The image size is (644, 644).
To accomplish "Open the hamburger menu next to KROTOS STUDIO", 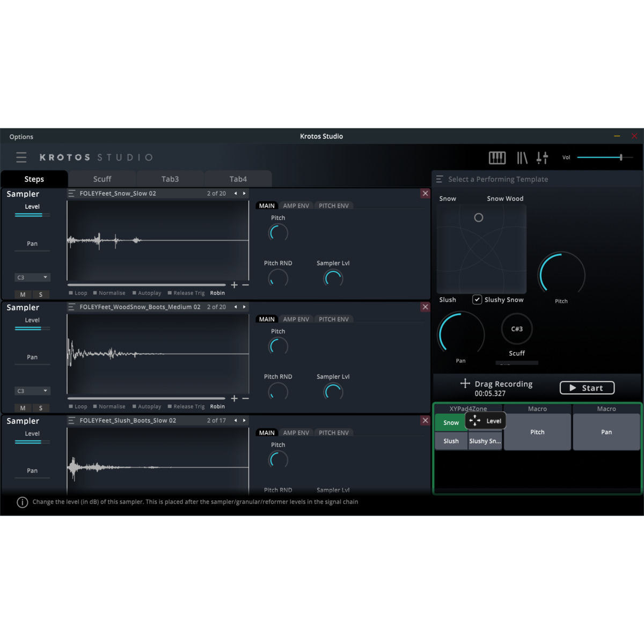I will [21, 157].
